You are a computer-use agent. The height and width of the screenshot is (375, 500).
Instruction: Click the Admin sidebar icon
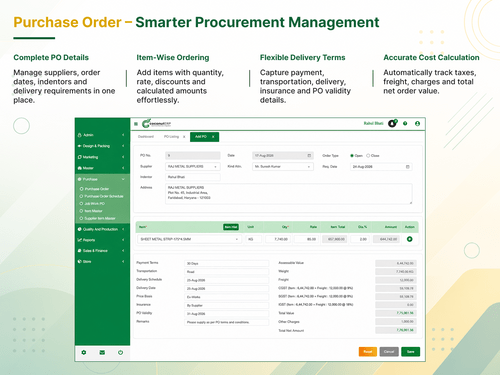pos(80,135)
